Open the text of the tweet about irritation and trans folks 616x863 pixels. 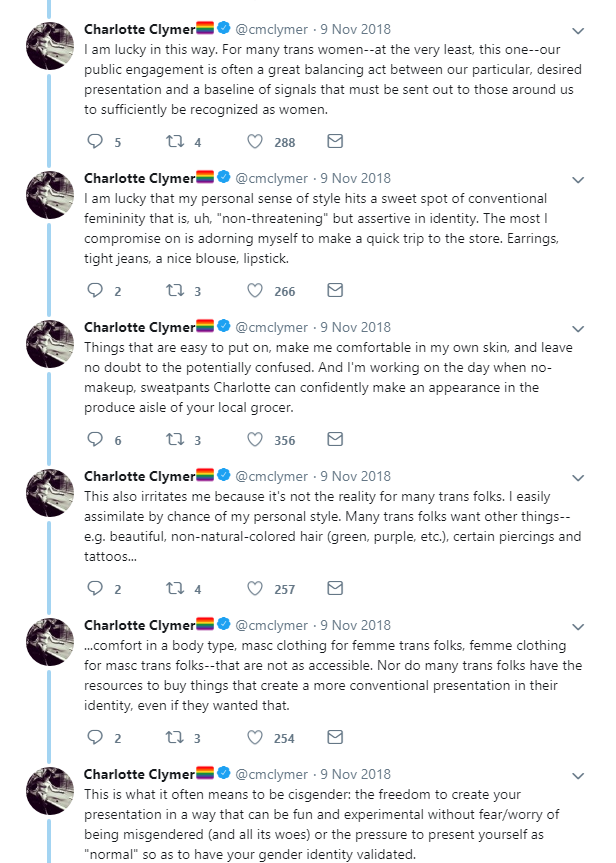click(332, 526)
